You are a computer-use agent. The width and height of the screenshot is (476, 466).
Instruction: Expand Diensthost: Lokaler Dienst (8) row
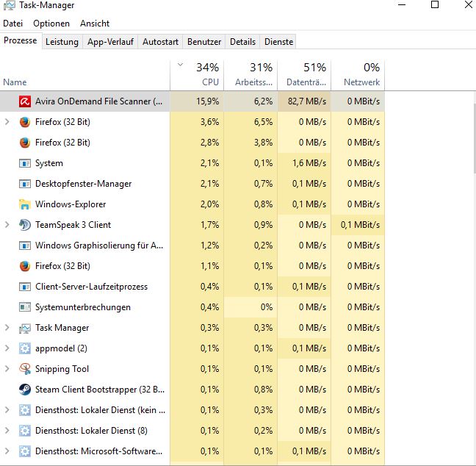tap(7, 431)
